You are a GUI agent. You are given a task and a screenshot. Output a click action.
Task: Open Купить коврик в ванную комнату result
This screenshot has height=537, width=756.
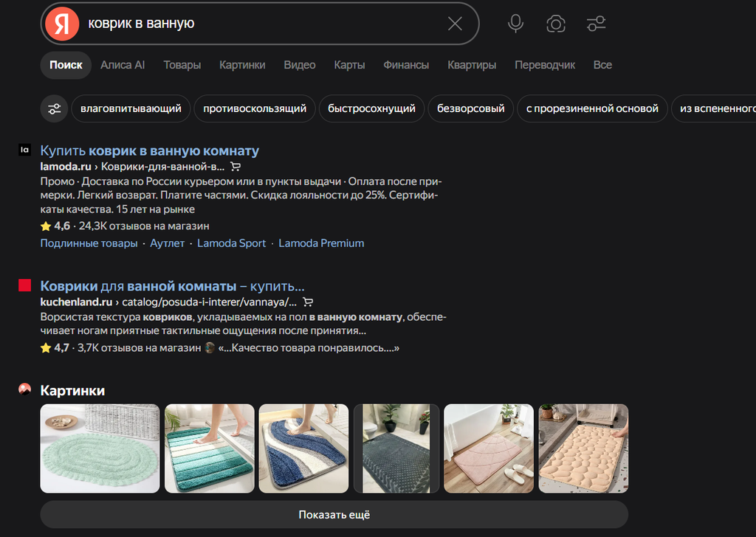click(x=149, y=150)
